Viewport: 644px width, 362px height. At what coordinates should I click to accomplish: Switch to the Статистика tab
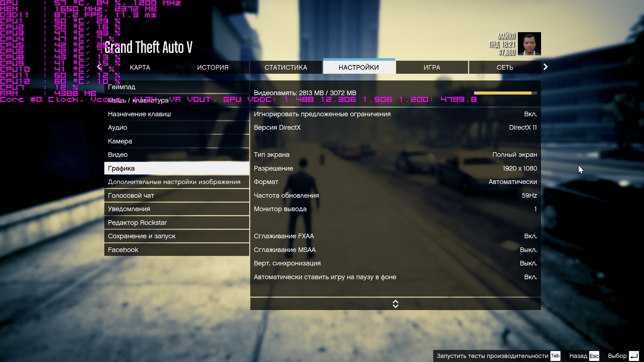pos(286,67)
